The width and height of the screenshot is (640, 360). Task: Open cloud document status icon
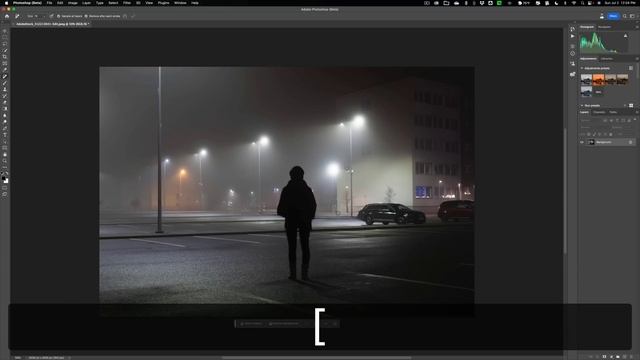click(x=602, y=16)
